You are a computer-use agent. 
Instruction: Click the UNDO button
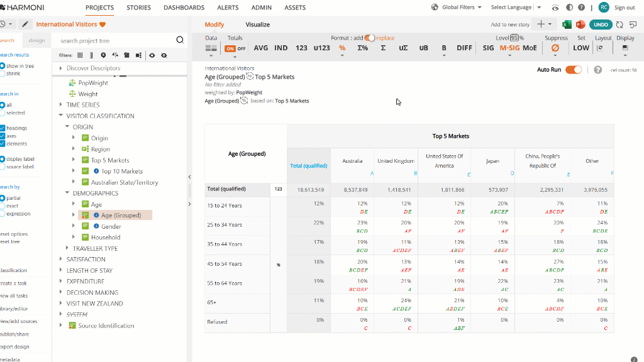click(x=601, y=25)
